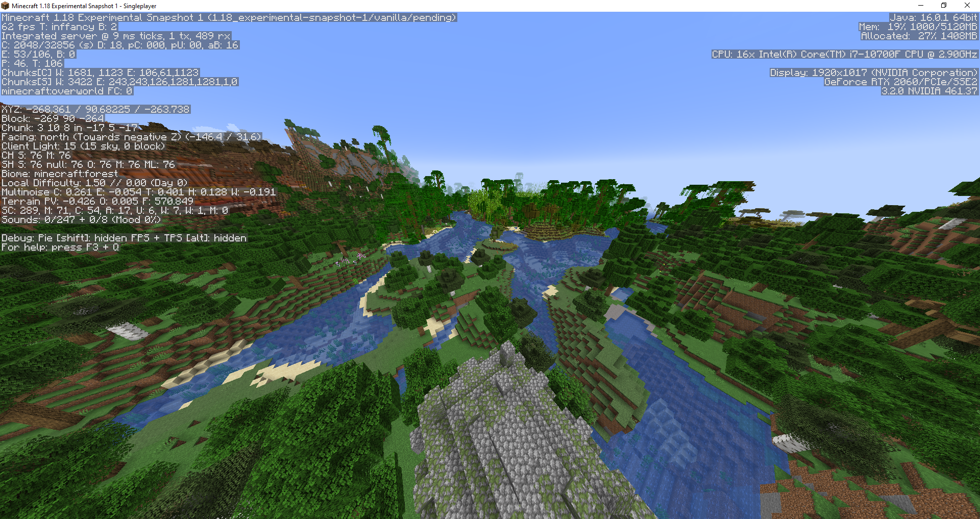
Task: Select the 'Integrated server @ 9 ms ticks' line
Action: tap(116, 36)
